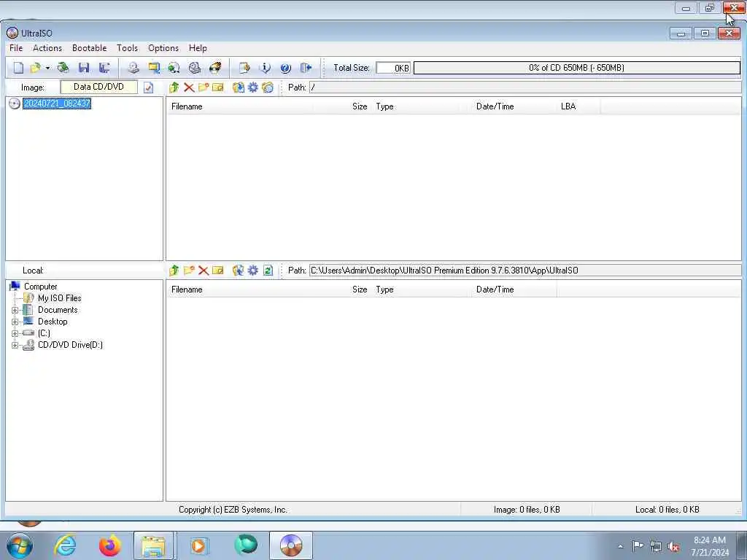Image resolution: width=747 pixels, height=560 pixels.
Task: Launch Firefox from the taskbar
Action: 109,545
